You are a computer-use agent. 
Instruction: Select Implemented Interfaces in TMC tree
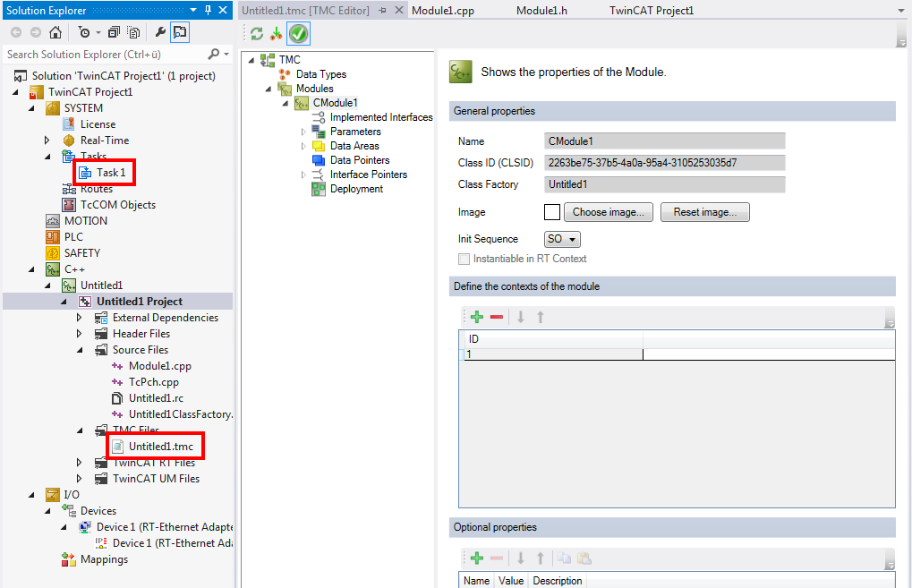[x=381, y=117]
